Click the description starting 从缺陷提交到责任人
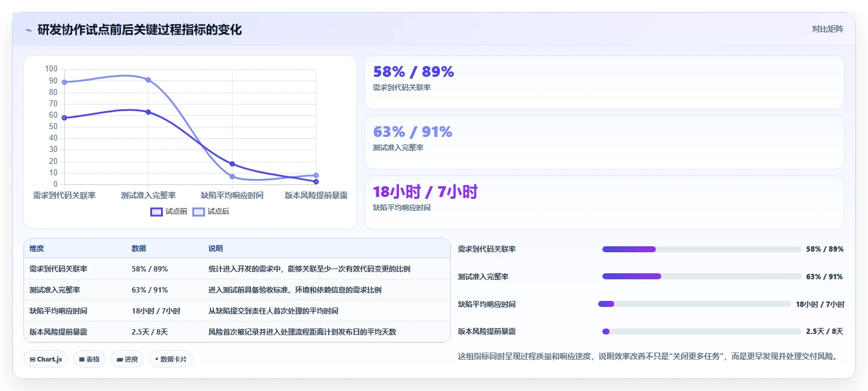The image size is (868, 391). tap(274, 311)
